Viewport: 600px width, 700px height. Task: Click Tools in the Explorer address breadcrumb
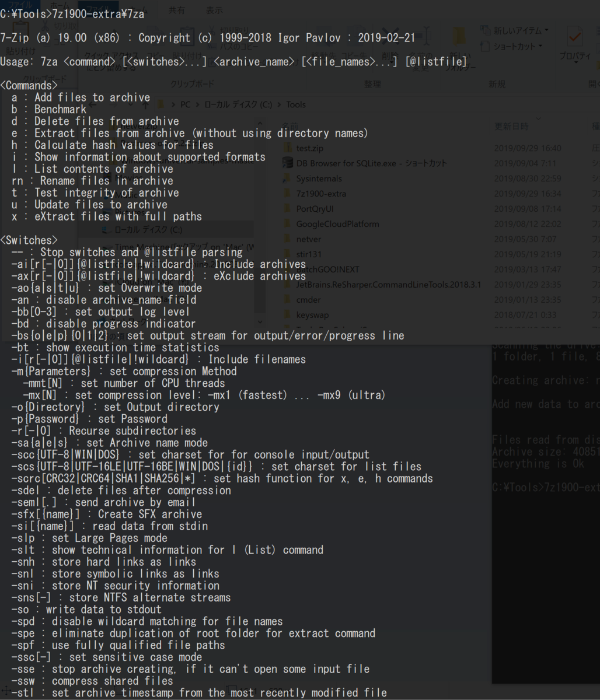(296, 104)
